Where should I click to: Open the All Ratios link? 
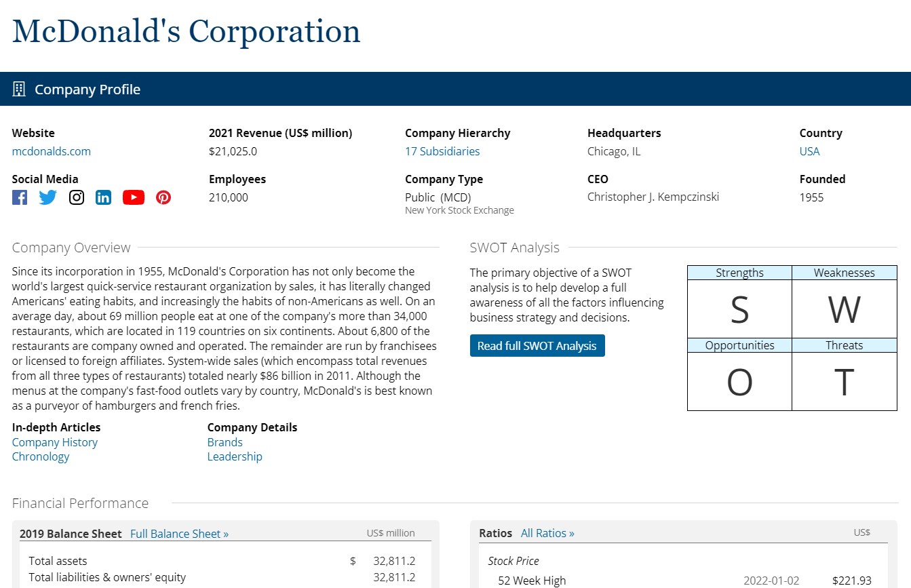click(547, 533)
